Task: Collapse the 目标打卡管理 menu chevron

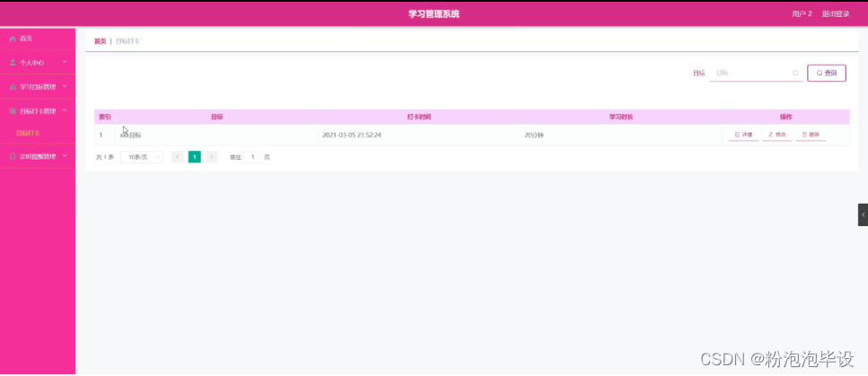Action: click(65, 110)
